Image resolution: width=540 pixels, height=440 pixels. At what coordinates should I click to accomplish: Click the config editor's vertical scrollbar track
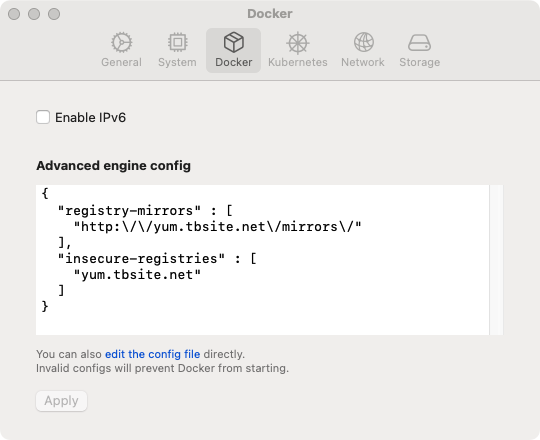point(496,260)
